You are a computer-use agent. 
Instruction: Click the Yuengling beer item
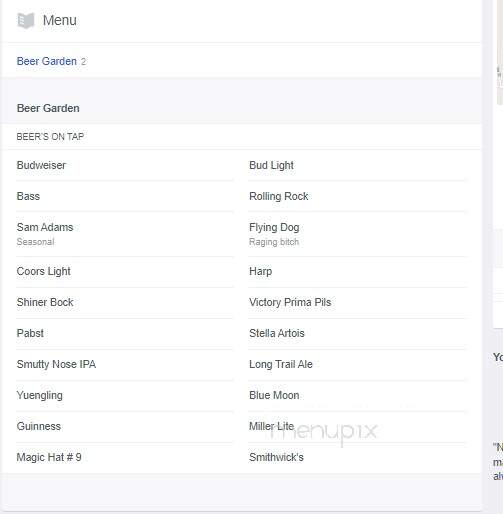tap(40, 395)
